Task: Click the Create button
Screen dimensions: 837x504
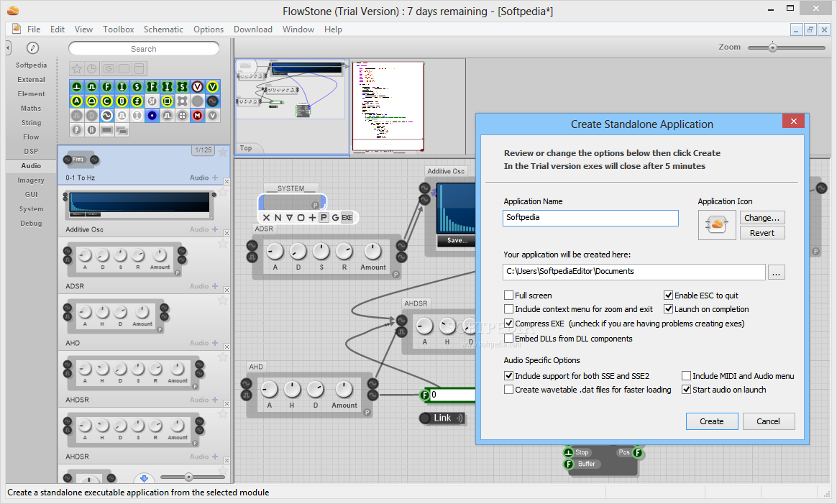Action: tap(712, 421)
